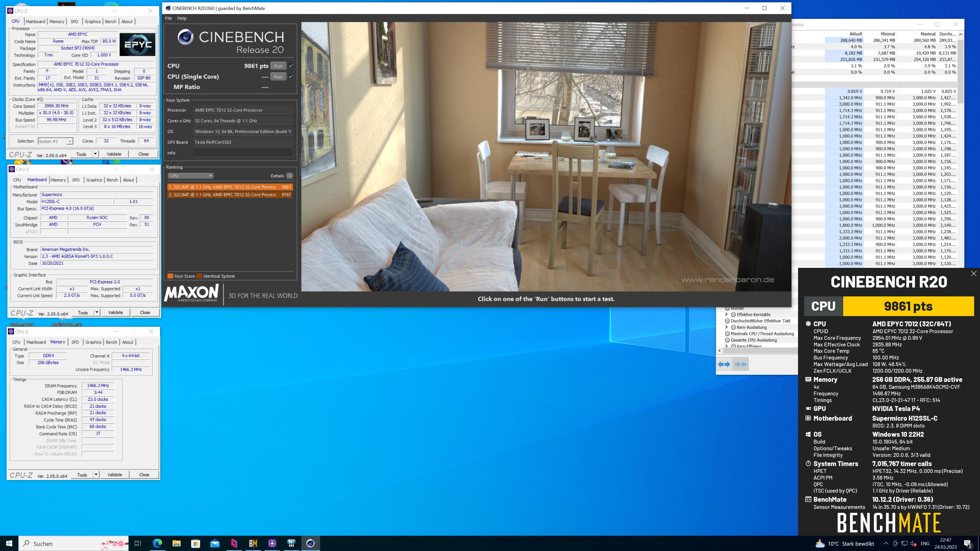The height and width of the screenshot is (551, 980).
Task: Click the taskbar Suchen search box
Action: (74, 543)
